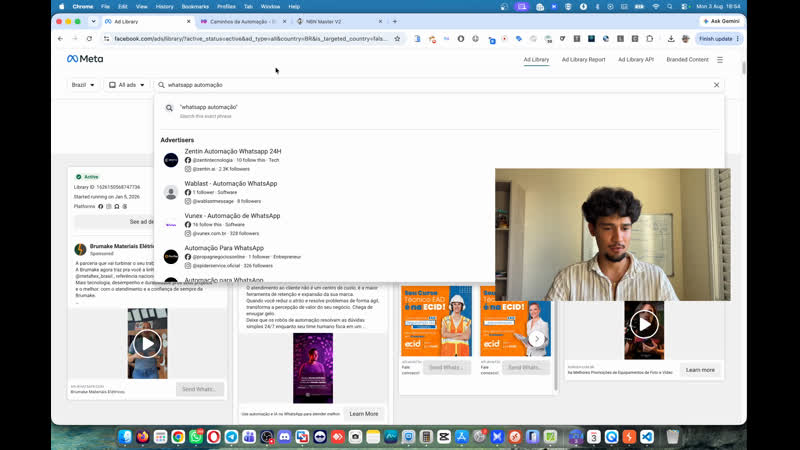Open Opera from the dock
The height and width of the screenshot is (450, 800).
click(214, 437)
